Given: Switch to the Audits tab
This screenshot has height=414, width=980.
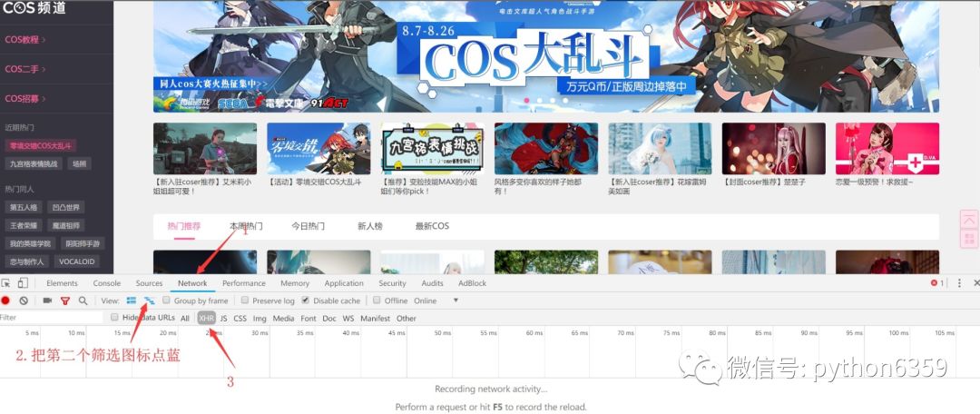Looking at the screenshot, I should pyautogui.click(x=432, y=283).
